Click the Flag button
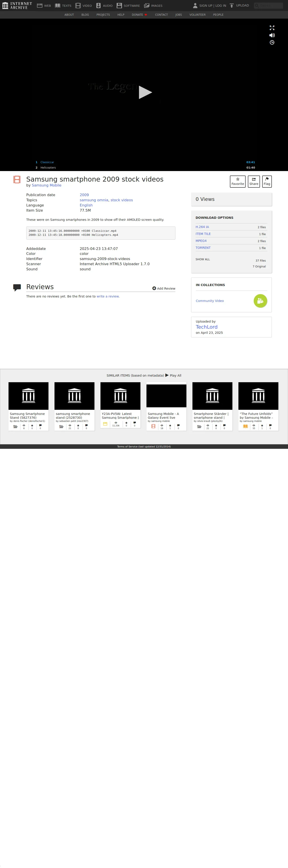This screenshot has width=288, height=868. pos(267,181)
